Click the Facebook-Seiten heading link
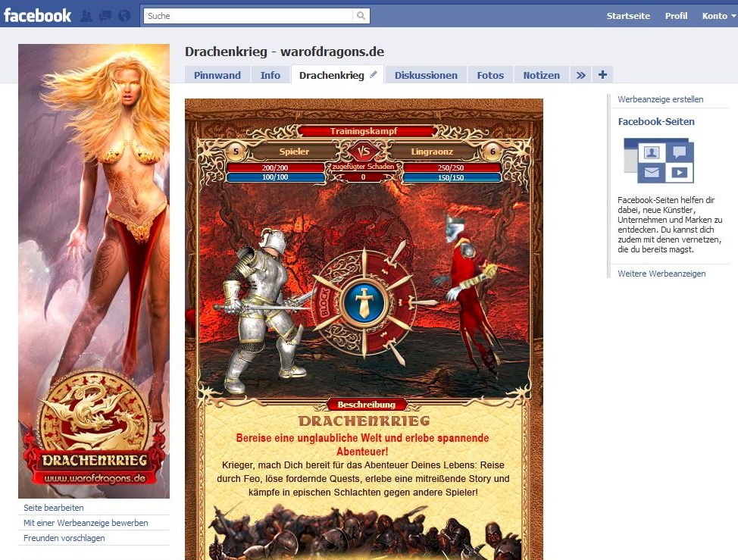 click(656, 121)
